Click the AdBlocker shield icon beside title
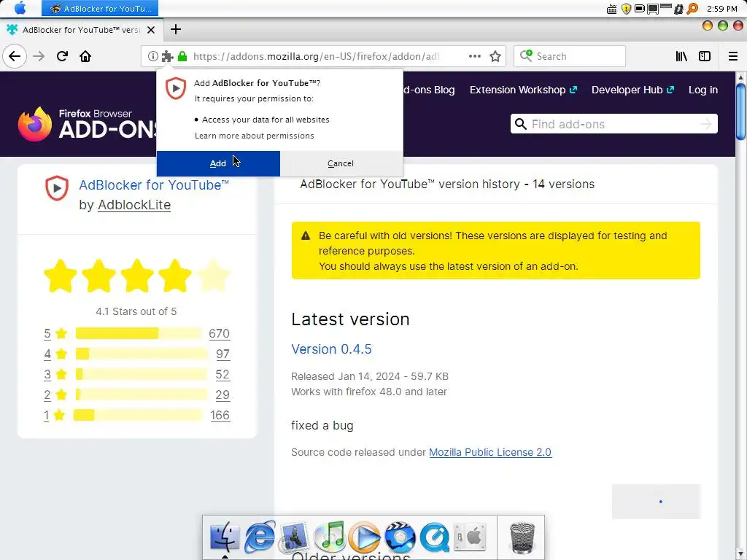The height and width of the screenshot is (560, 747). (x=57, y=187)
